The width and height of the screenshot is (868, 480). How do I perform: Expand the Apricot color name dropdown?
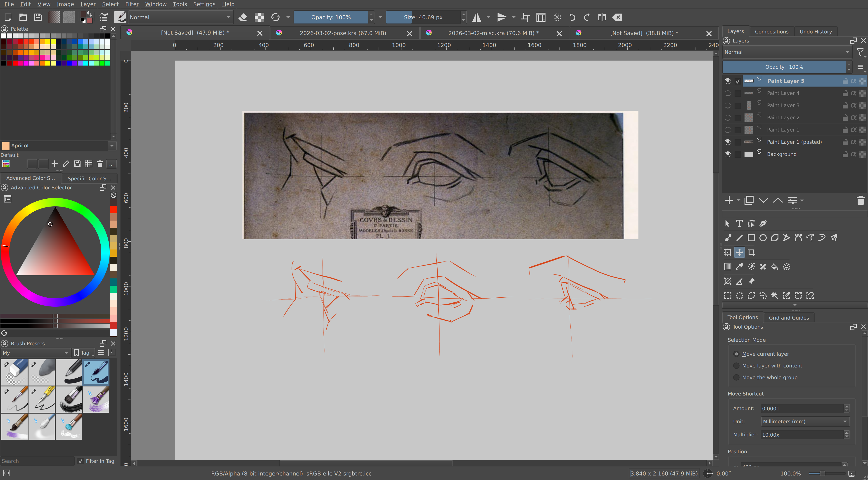pos(112,146)
